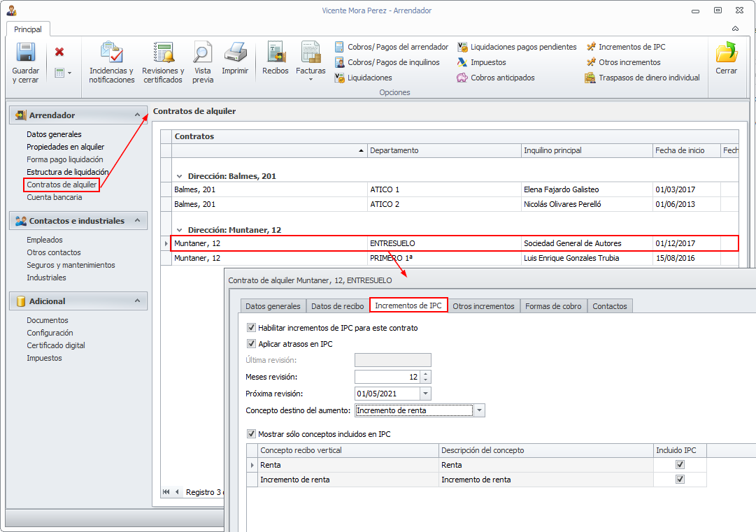Open Revisiones y certificados
756x532 pixels.
[x=163, y=53]
